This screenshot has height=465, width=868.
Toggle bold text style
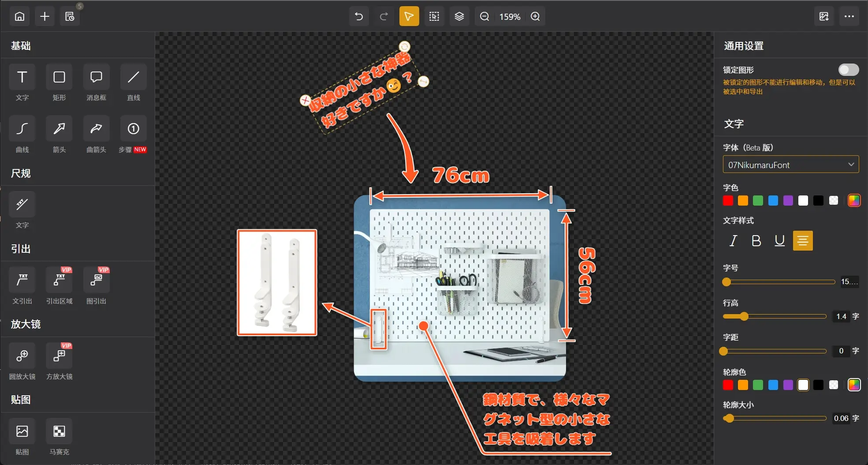756,240
